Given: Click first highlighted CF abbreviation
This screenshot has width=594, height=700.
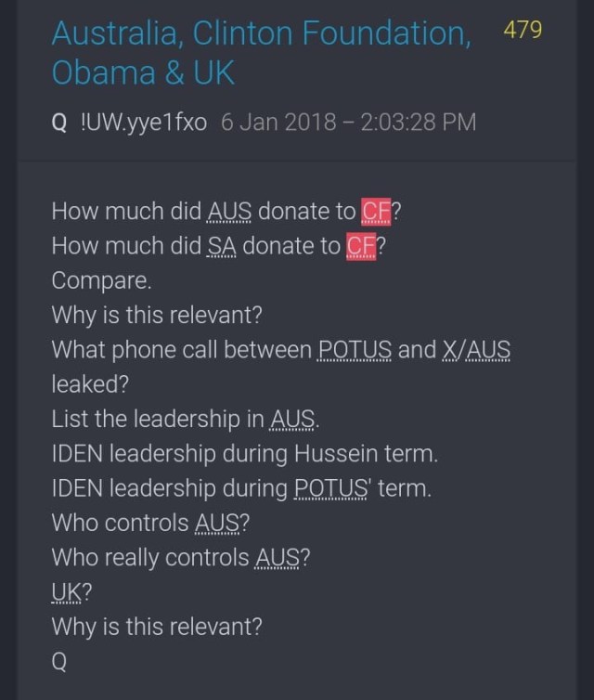Looking at the screenshot, I should (376, 212).
